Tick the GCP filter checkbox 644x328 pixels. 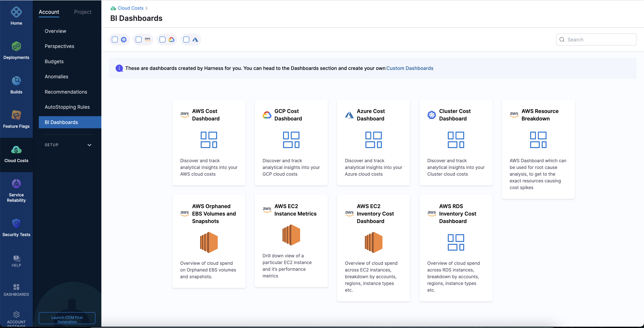pyautogui.click(x=162, y=40)
